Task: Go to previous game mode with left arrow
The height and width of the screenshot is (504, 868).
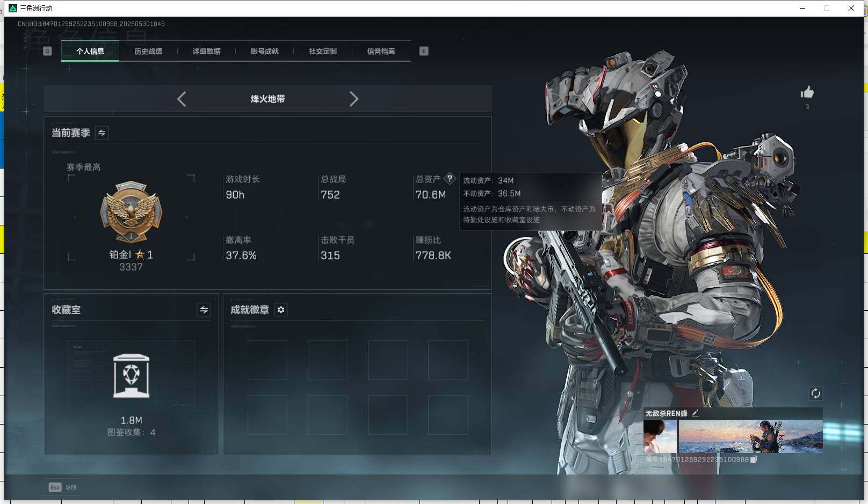Action: pos(182,99)
